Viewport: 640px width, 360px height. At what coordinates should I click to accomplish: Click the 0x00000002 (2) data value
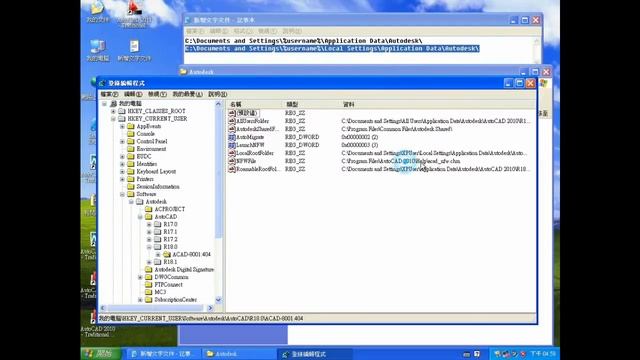pos(360,137)
